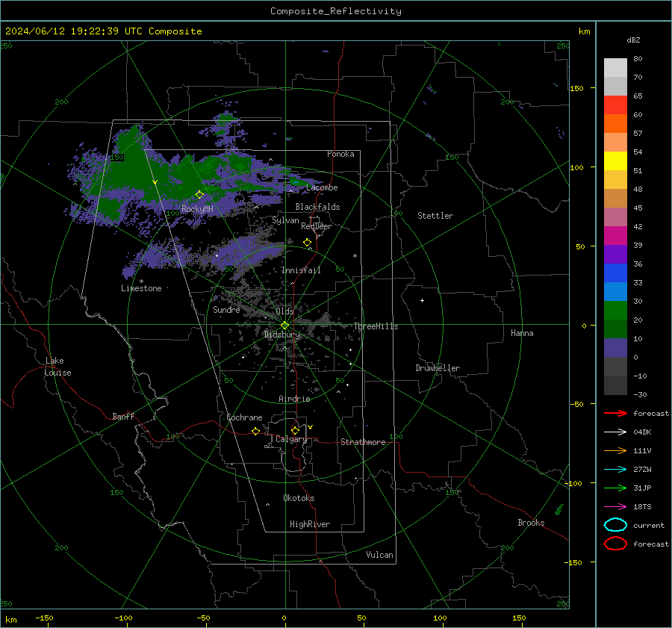Click the Hanna city label
The height and width of the screenshot is (628, 672).
[x=522, y=333]
